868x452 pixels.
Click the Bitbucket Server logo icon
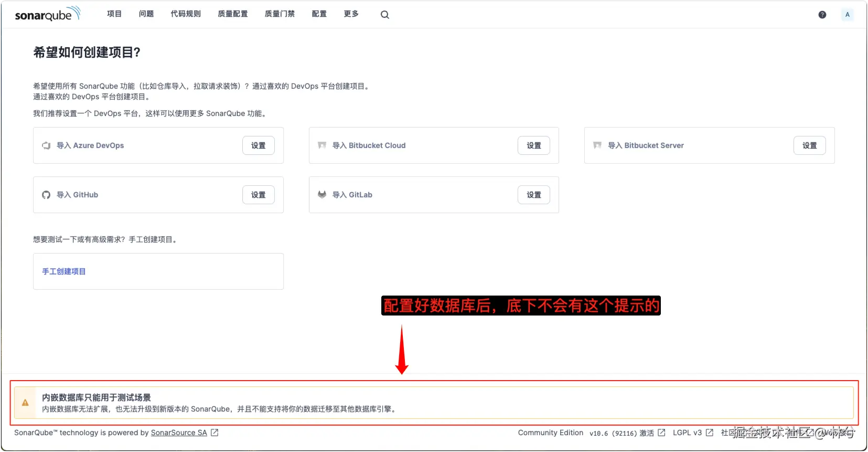tap(597, 145)
